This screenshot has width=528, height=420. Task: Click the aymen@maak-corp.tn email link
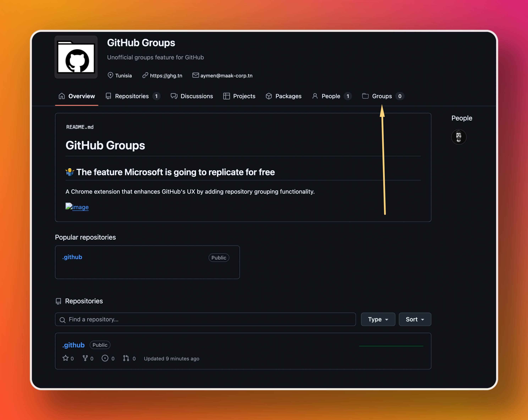coord(226,76)
